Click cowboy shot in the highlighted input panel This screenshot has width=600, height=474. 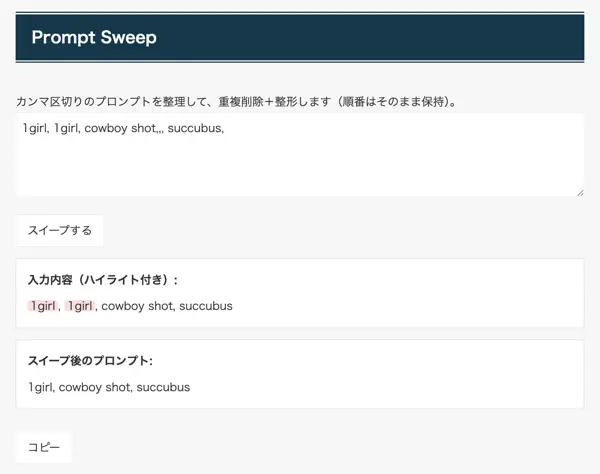pos(137,306)
